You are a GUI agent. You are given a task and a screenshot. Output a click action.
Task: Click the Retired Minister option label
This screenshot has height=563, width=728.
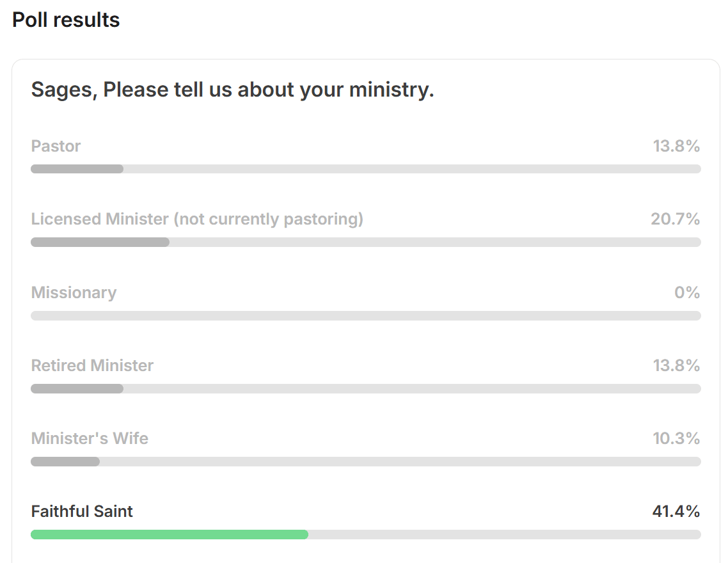92,365
